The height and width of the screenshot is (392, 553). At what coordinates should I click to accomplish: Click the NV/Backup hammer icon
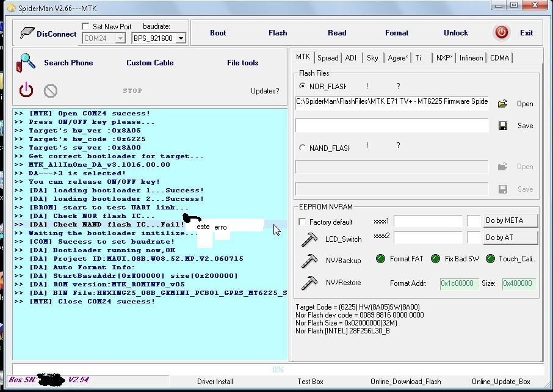tap(309, 261)
